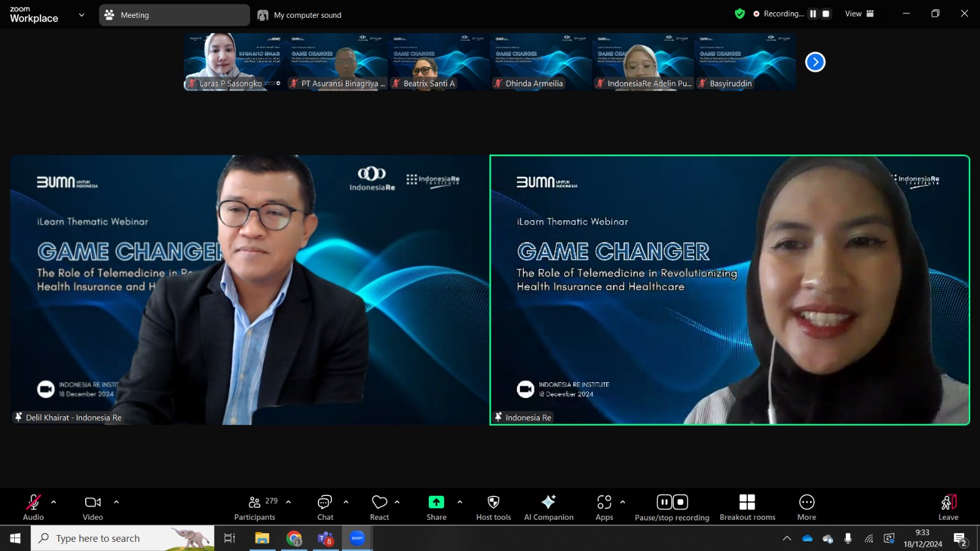
Task: Open the Participants panel
Action: (x=254, y=508)
